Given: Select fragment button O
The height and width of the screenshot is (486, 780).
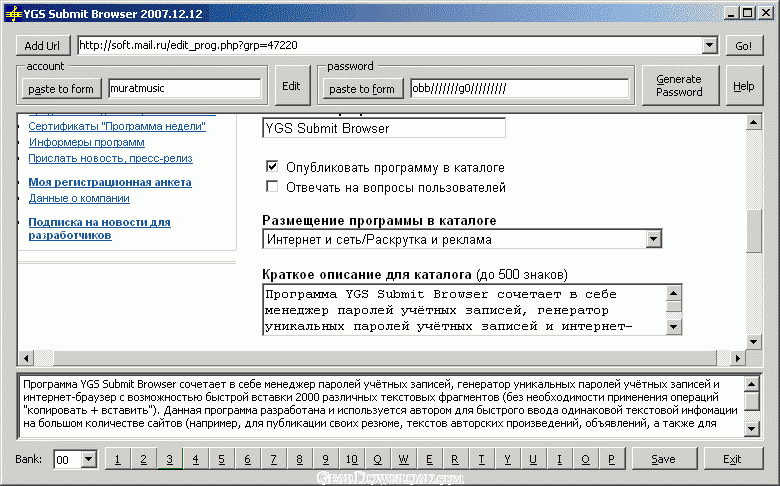Looking at the screenshot, I should click(585, 459).
